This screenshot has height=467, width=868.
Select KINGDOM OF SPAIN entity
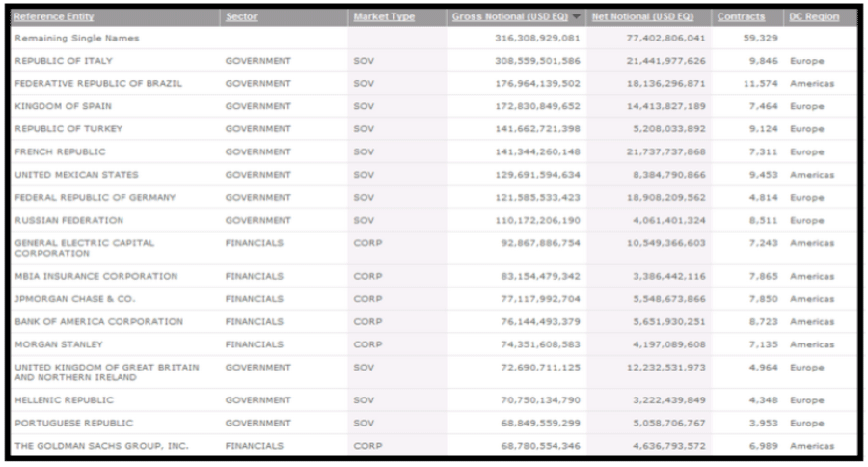[63, 106]
